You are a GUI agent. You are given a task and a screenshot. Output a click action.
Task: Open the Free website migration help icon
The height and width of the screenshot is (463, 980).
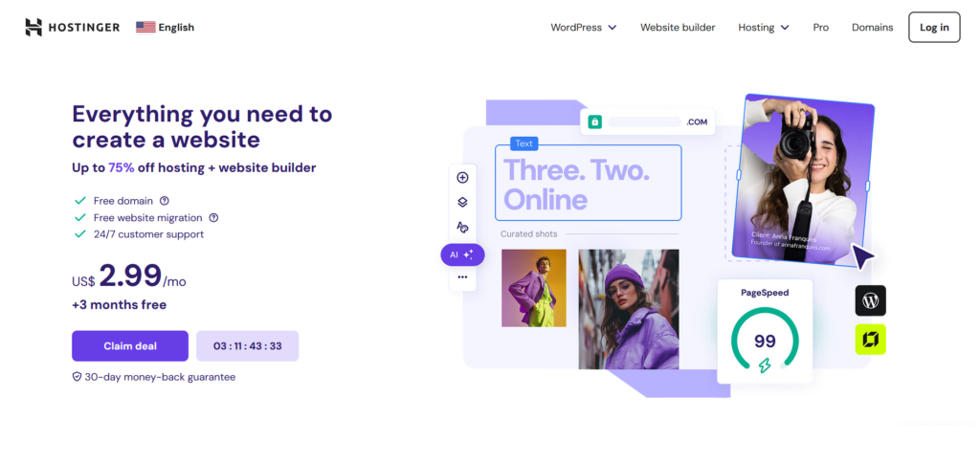click(213, 217)
